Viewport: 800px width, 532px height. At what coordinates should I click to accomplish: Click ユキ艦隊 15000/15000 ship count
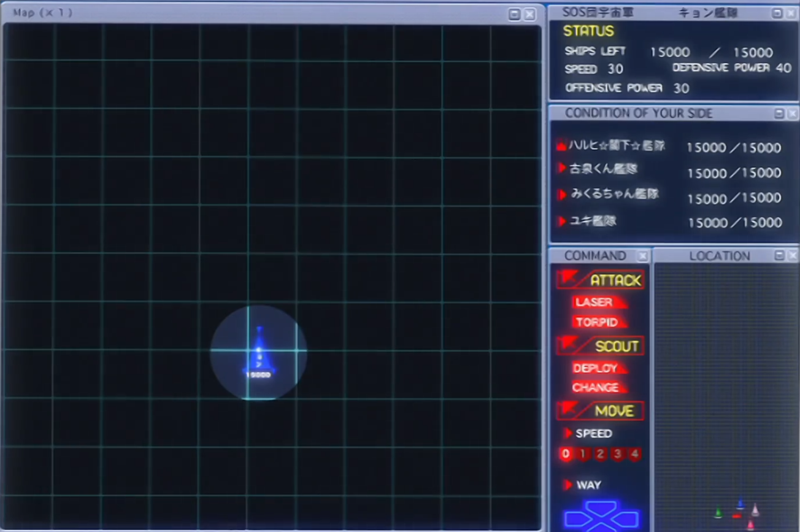tap(735, 223)
